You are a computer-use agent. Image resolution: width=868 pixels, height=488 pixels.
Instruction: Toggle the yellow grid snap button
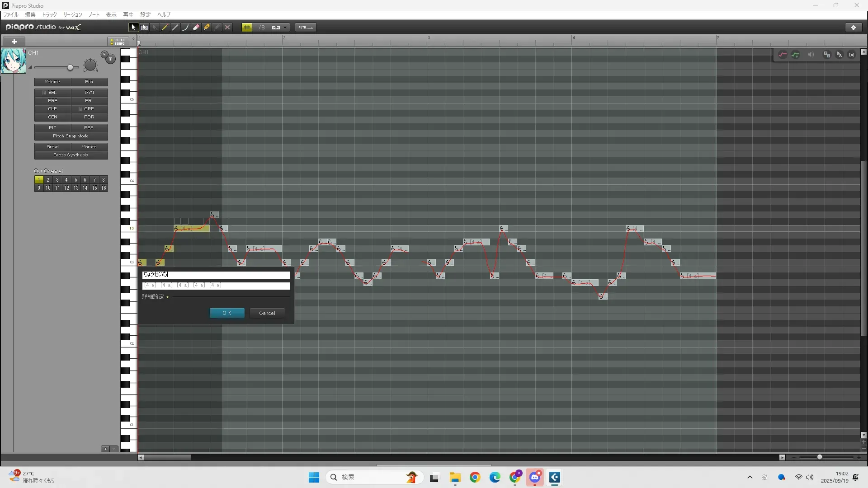click(x=247, y=28)
